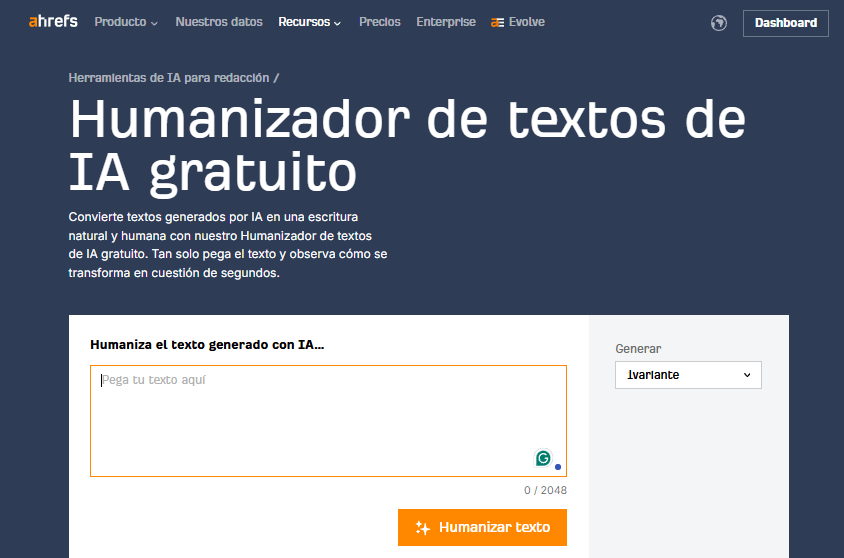Viewport: 844px width, 558px height.
Task: Click the green Grammarly icon in textbox
Action: coord(543,458)
